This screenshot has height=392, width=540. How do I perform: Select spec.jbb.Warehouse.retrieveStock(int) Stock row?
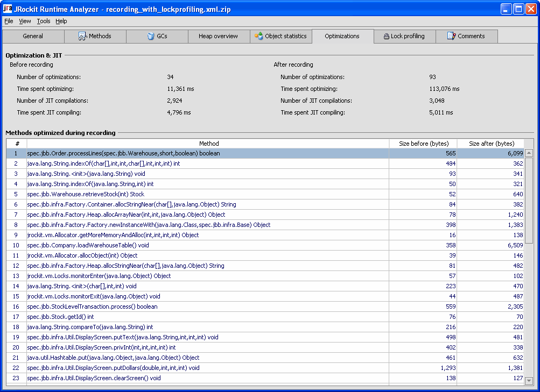(x=266, y=194)
